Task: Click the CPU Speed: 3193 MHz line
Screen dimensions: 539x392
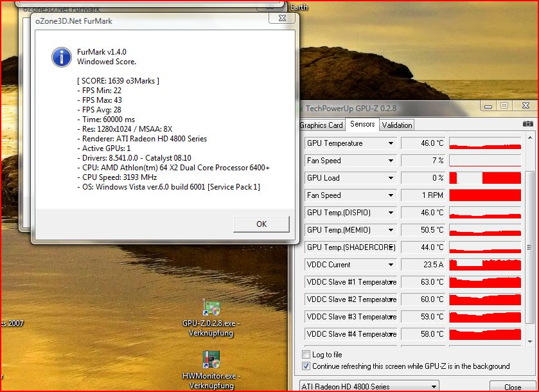Action: 117,177
